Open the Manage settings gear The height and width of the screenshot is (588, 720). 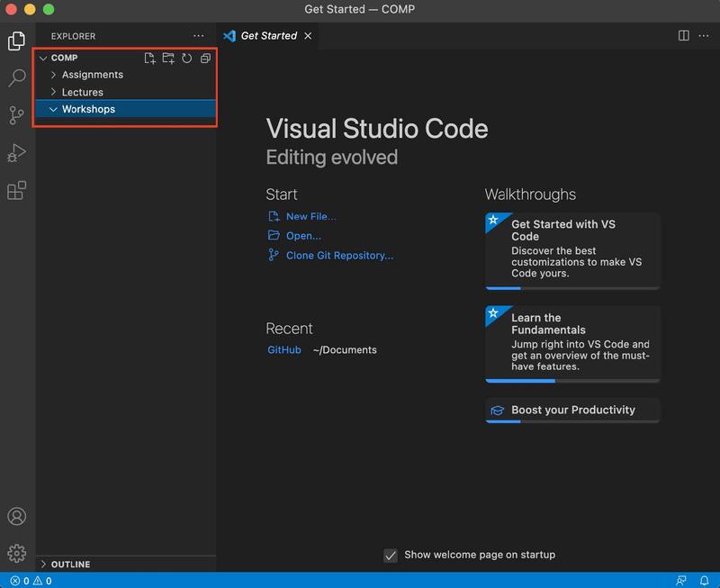(x=16, y=553)
